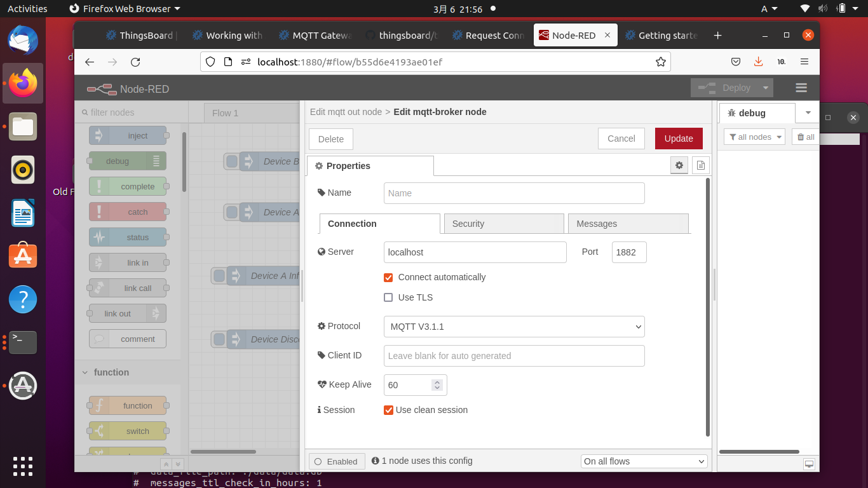Open the Protocol version dropdown
Screen dimensions: 868x488
click(513, 326)
